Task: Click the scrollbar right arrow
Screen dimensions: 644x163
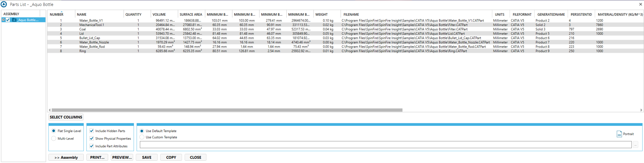Action: [641, 110]
